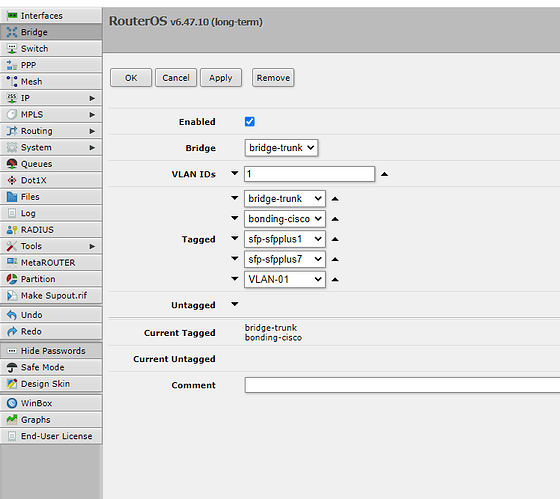Open the Switch icon
This screenshot has width=560, height=499.
point(12,49)
